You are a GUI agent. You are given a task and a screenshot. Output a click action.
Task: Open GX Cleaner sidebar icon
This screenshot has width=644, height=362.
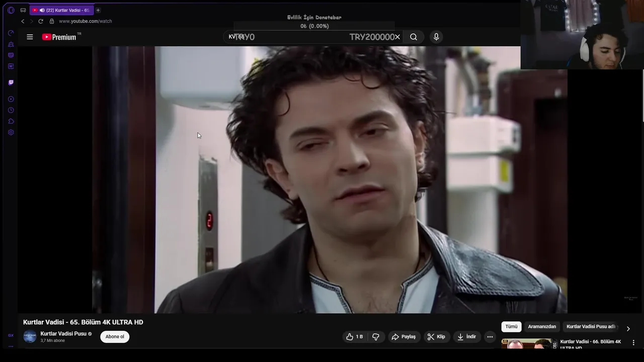11,44
